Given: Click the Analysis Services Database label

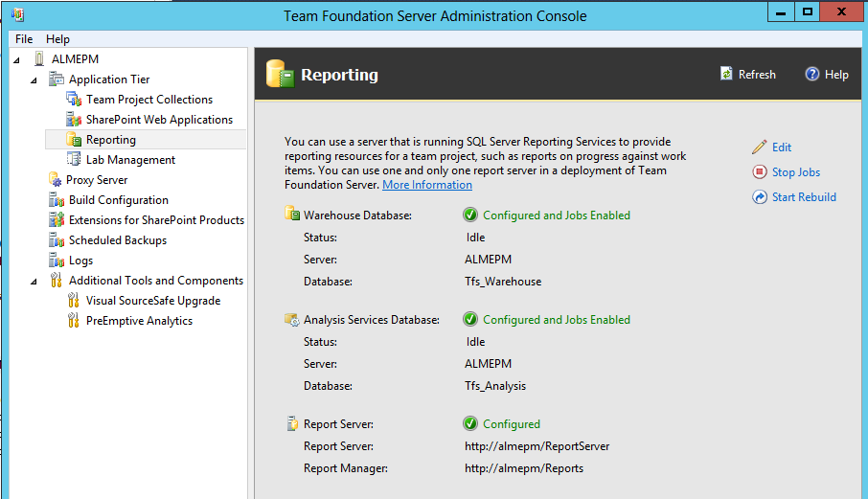Looking at the screenshot, I should [x=372, y=320].
